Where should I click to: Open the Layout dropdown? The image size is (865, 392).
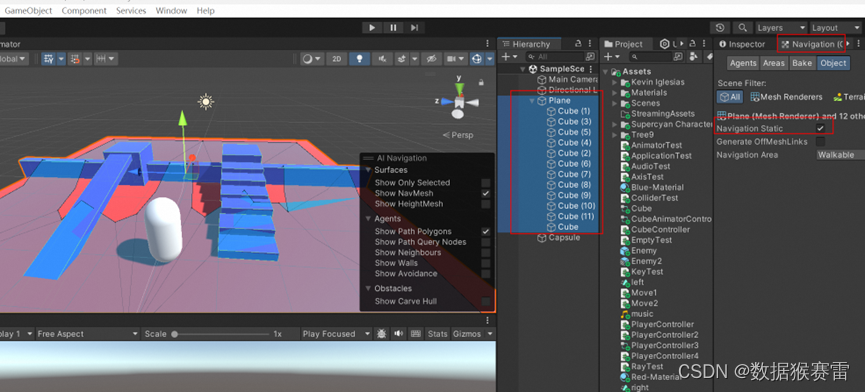click(836, 28)
